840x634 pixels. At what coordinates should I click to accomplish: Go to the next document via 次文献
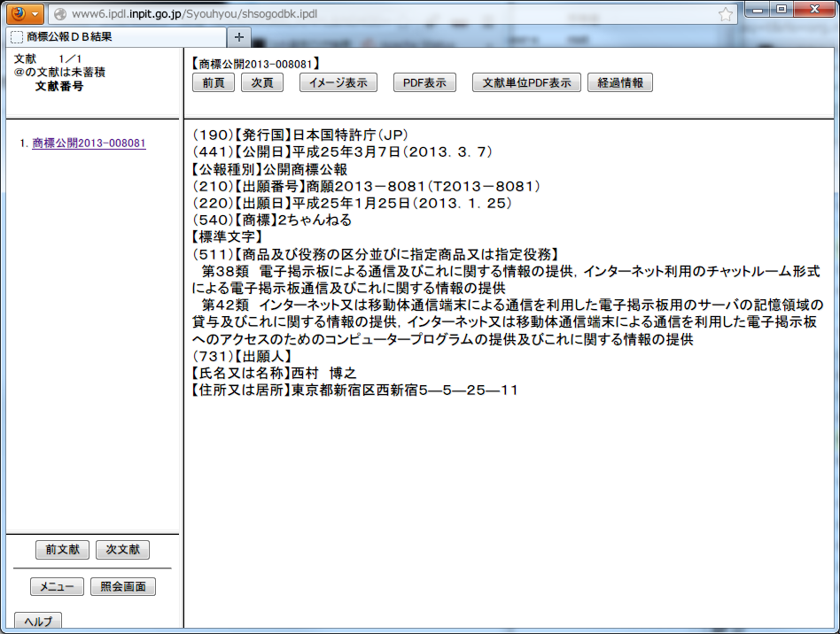122,549
